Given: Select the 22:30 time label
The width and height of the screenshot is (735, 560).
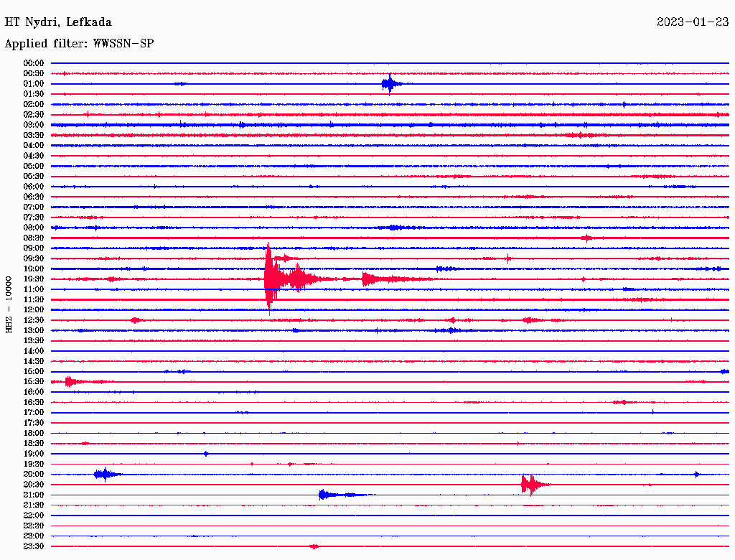Looking at the screenshot, I should 34,526.
